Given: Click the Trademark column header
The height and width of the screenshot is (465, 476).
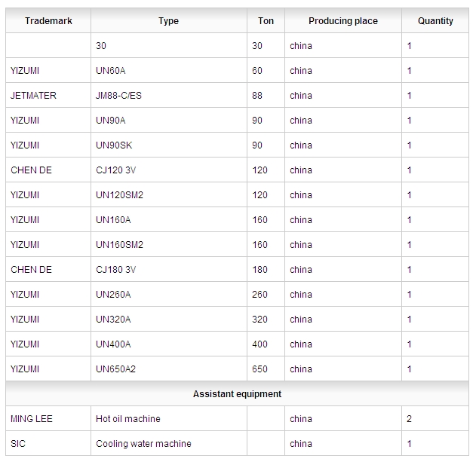Looking at the screenshot, I should pyautogui.click(x=48, y=20).
